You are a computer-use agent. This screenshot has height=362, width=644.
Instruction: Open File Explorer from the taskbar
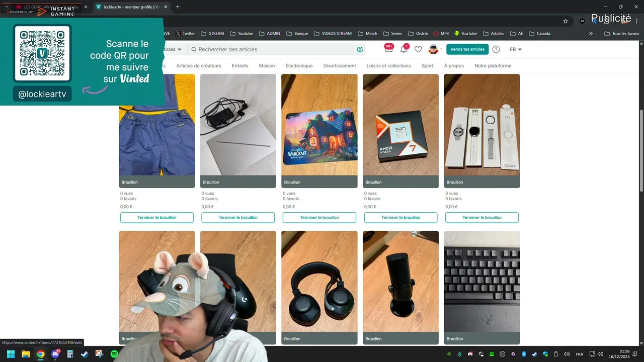(26, 354)
